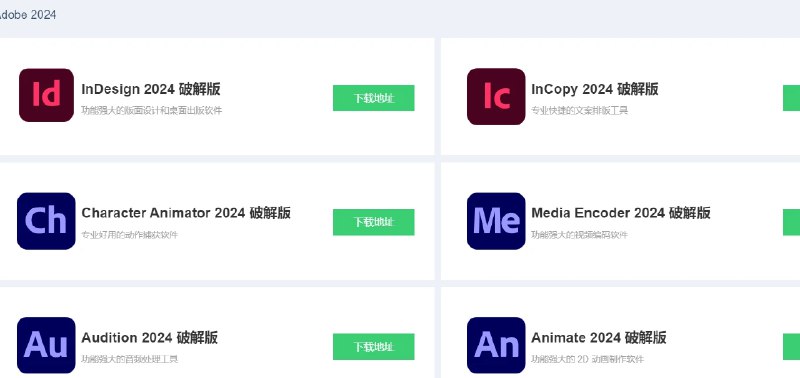Click the Character Animator Ch icon
Screen dimensions: 800x378
[46, 221]
